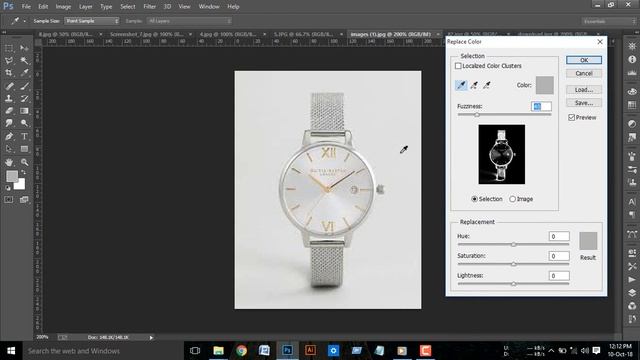Open the Filter menu
Screen dimensions: 640x360
(x=149, y=7)
